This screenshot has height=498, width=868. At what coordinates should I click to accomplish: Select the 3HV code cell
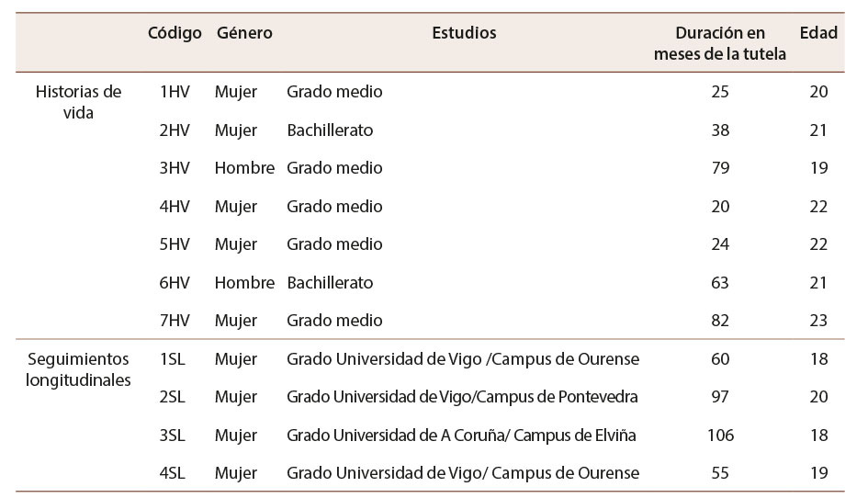coord(174,168)
